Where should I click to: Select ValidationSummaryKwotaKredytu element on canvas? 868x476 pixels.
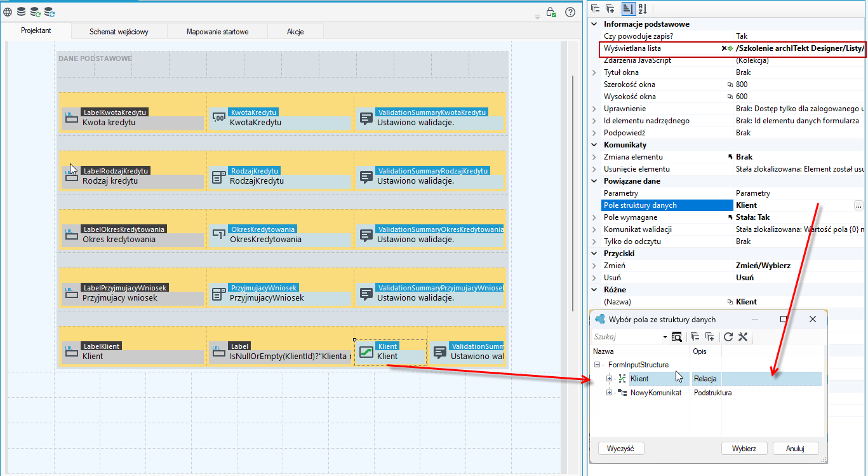pos(431,117)
